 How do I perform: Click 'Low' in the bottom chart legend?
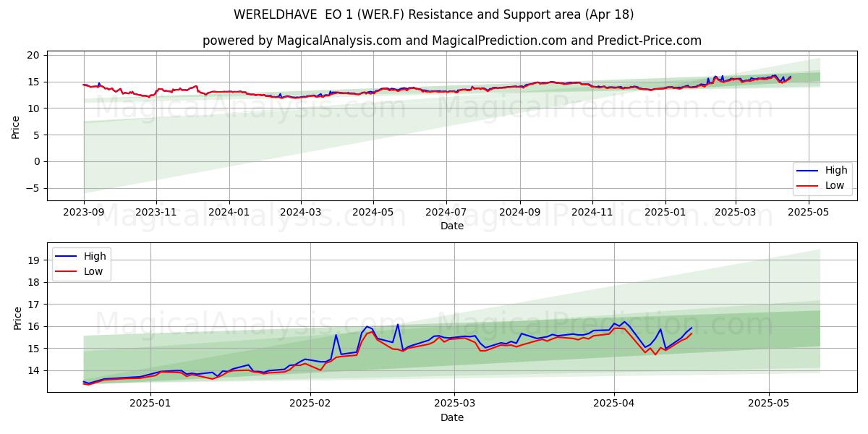click(94, 271)
